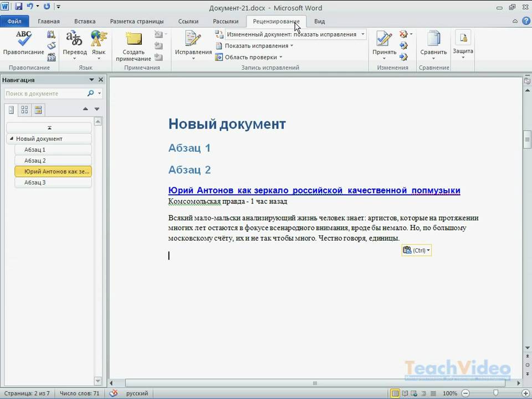Viewport: 532px width, 399px height.
Task: Undo the last action
Action: [30, 7]
